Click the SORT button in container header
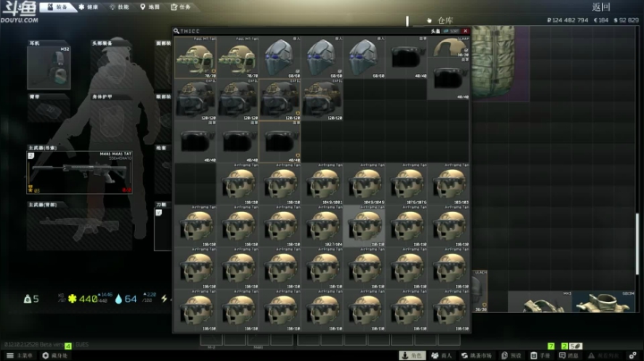The height and width of the screenshot is (361, 644). click(x=452, y=31)
